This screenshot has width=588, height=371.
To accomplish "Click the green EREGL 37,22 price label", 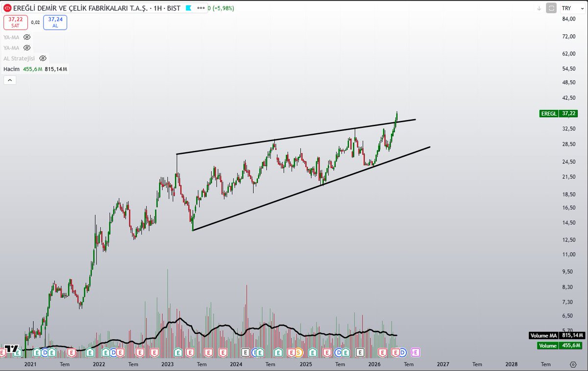I will [x=559, y=114].
